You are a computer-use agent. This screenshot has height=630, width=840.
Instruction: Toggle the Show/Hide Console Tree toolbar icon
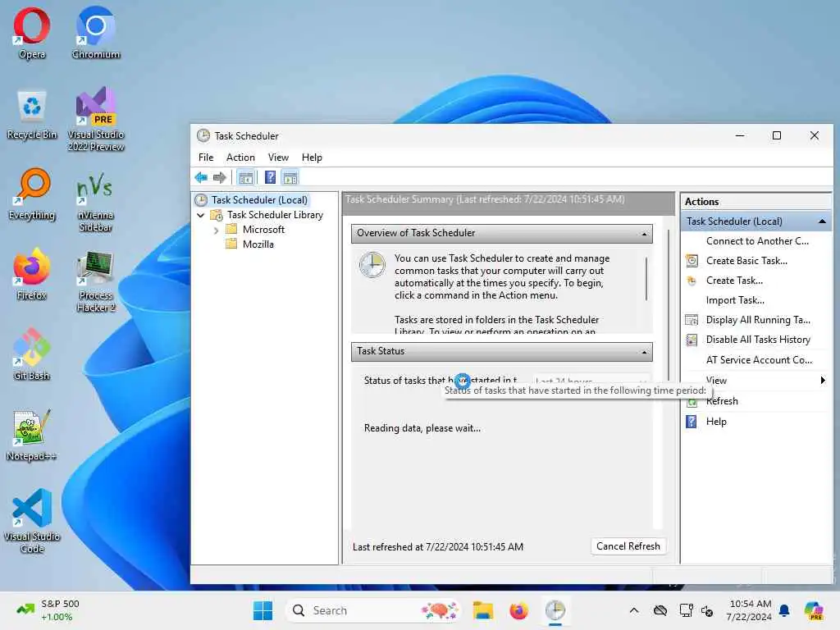[x=246, y=177]
